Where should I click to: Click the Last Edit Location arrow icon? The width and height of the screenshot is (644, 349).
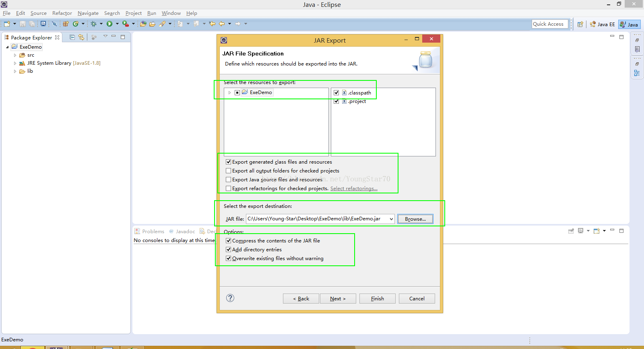point(212,24)
